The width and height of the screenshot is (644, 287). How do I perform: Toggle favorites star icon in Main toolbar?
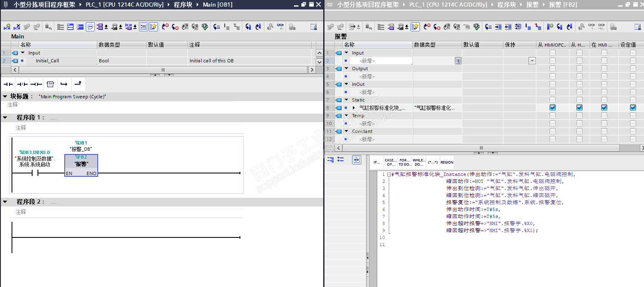click(153, 27)
